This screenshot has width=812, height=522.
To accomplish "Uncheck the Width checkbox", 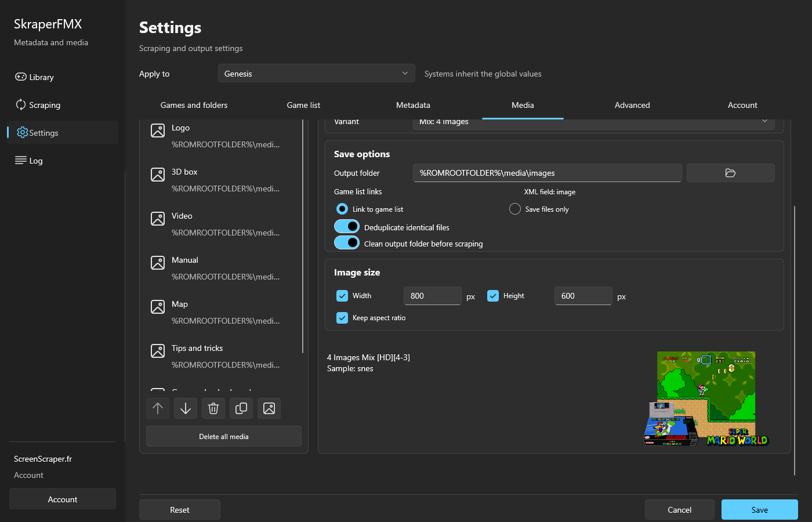I will click(x=342, y=296).
